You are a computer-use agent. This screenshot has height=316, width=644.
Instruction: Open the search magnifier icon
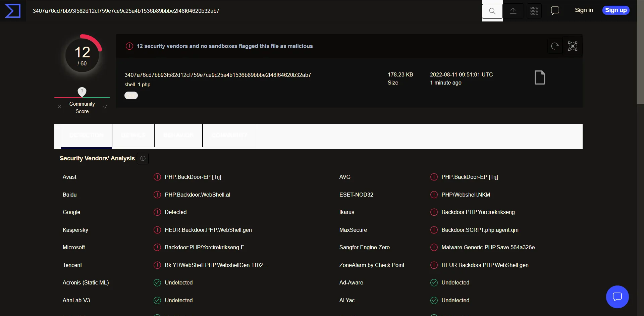coord(492,11)
